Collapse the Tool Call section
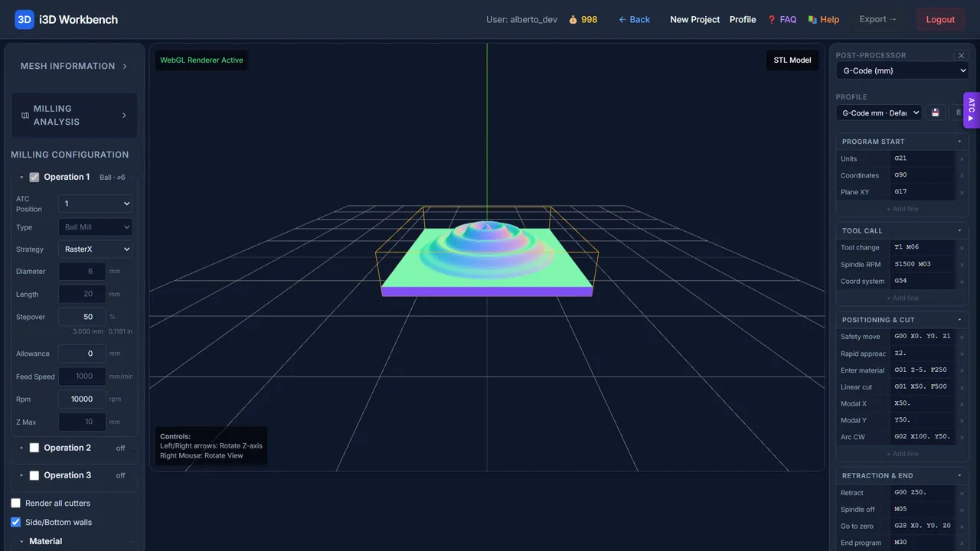 [x=903, y=230]
